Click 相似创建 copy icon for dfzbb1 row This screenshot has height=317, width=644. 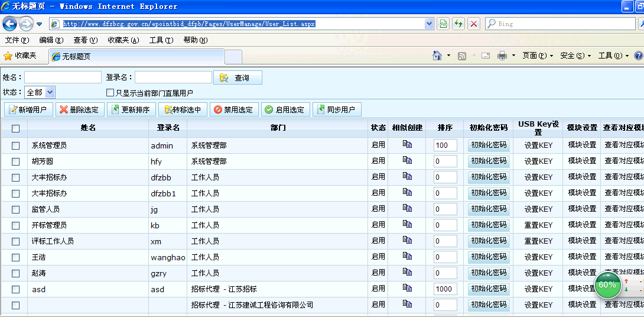(407, 192)
